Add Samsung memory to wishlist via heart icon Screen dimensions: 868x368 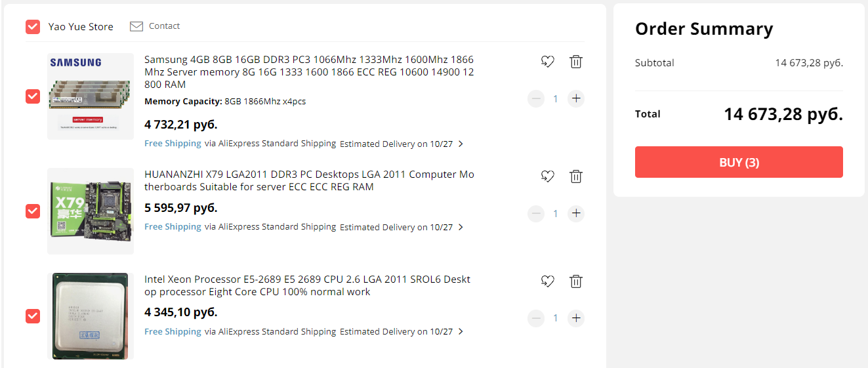click(x=548, y=62)
